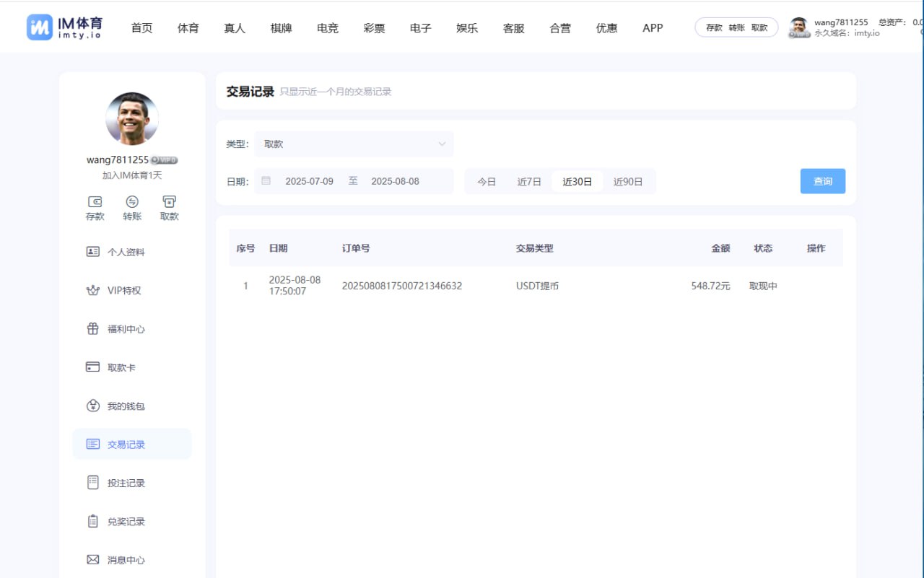Click the calendar icon in date field

point(266,181)
